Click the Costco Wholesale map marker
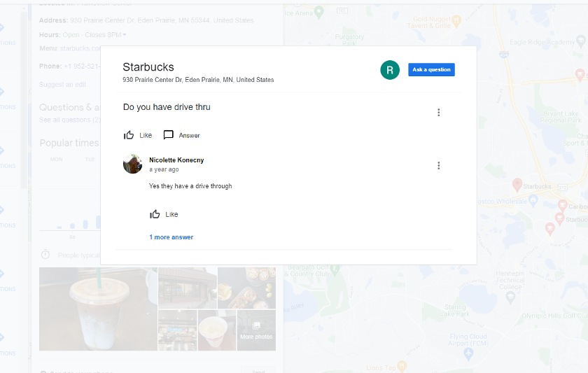The height and width of the screenshot is (373, 588). pyautogui.click(x=533, y=199)
